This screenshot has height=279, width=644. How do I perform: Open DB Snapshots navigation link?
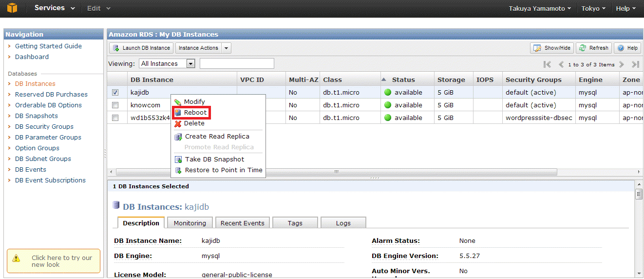[37, 116]
